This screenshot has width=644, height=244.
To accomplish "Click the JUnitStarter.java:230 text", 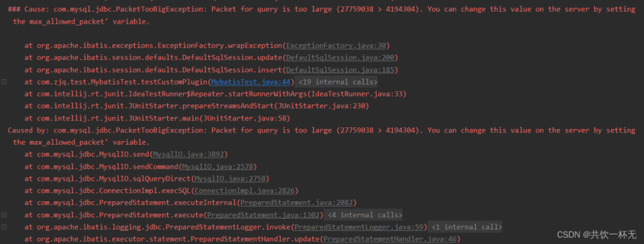I will point(321,106).
